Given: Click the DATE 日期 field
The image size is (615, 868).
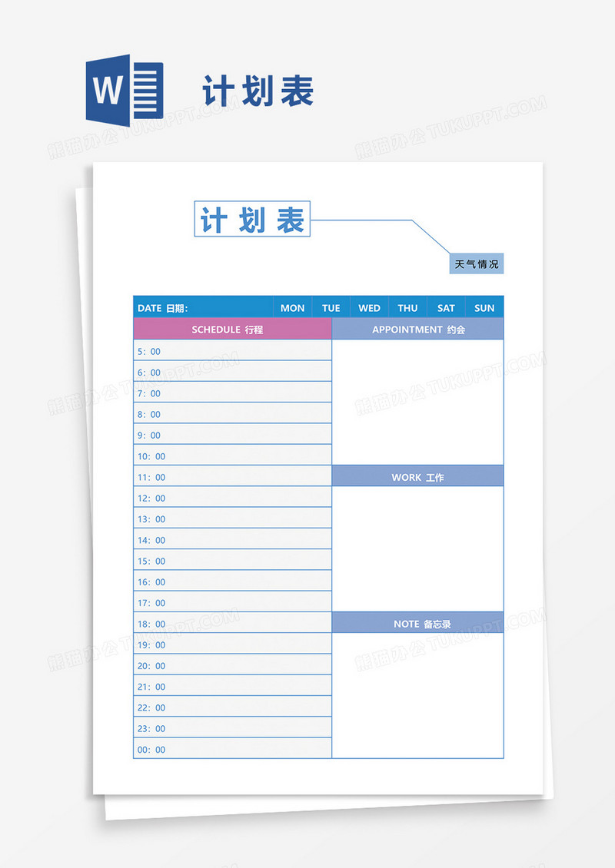Looking at the screenshot, I should pyautogui.click(x=204, y=307).
